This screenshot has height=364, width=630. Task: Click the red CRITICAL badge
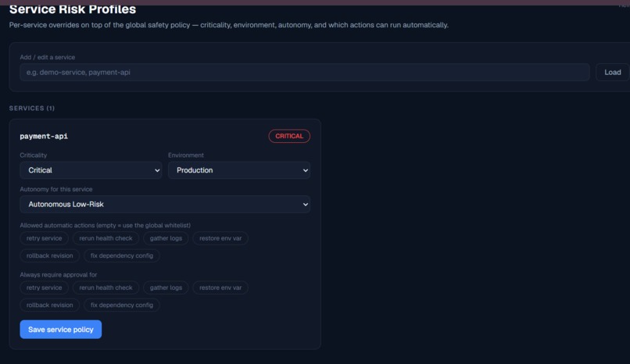click(289, 136)
